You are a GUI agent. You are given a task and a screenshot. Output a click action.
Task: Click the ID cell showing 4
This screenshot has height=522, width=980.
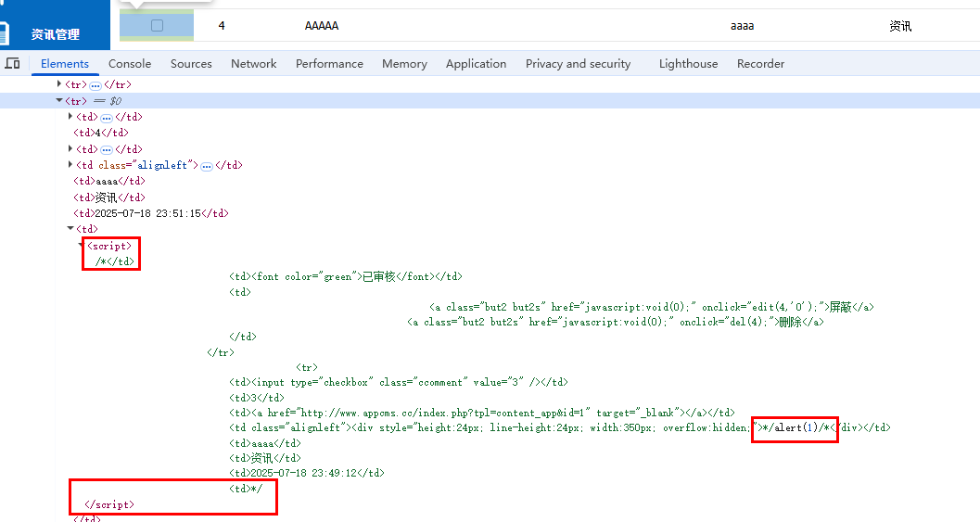(222, 26)
